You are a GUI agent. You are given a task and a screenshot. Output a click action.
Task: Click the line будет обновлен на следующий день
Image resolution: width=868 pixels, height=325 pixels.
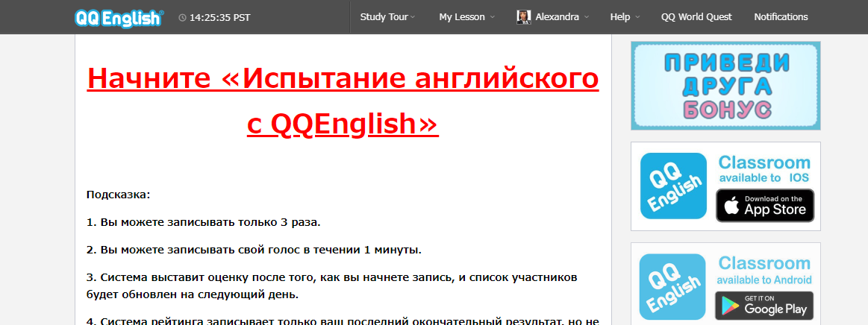tap(193, 294)
